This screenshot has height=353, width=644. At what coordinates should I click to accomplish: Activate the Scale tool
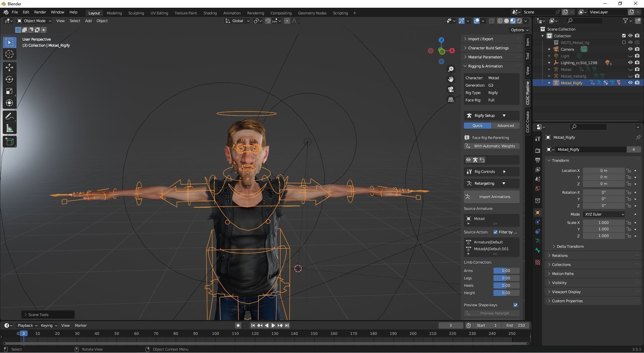(x=9, y=91)
